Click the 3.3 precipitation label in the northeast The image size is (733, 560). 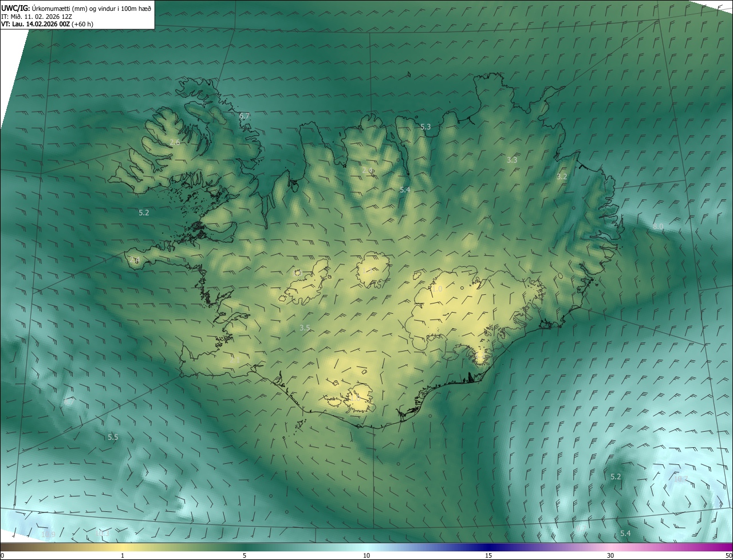click(512, 160)
